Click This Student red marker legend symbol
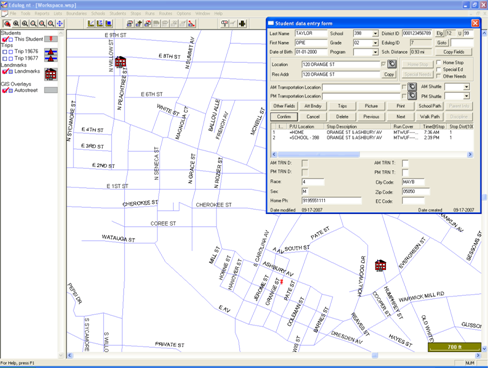This screenshot has width=488, height=368. click(51, 39)
